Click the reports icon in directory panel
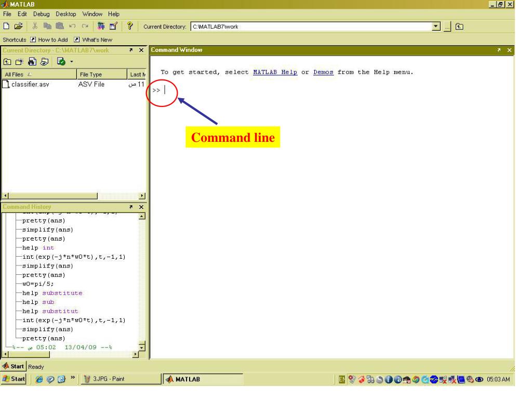This screenshot has width=532, height=399. pos(45,62)
